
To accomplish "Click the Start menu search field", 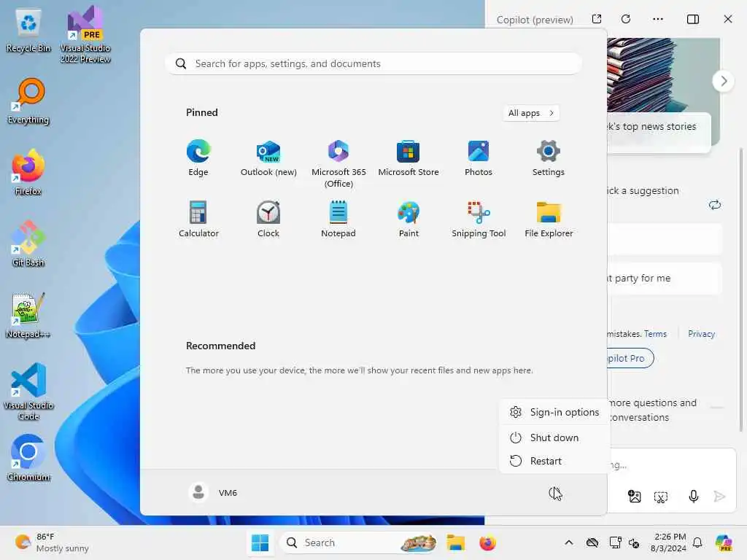I will click(373, 64).
